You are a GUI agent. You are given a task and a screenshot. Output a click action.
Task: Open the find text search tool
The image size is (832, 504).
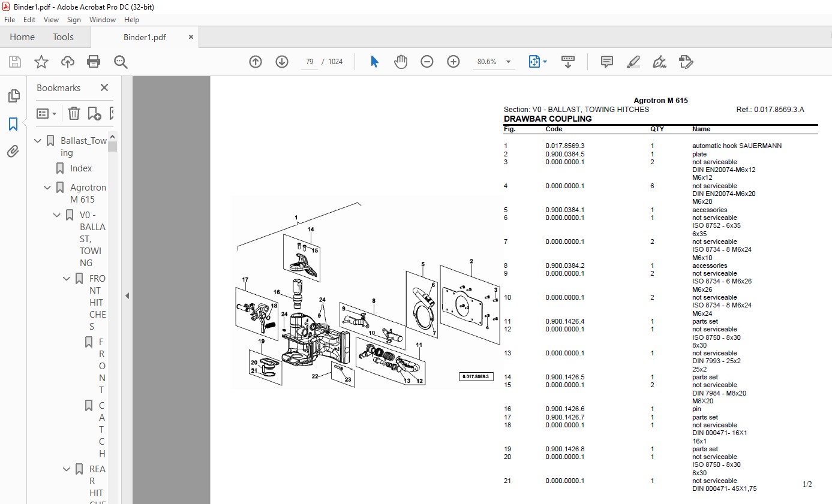pyautogui.click(x=121, y=62)
